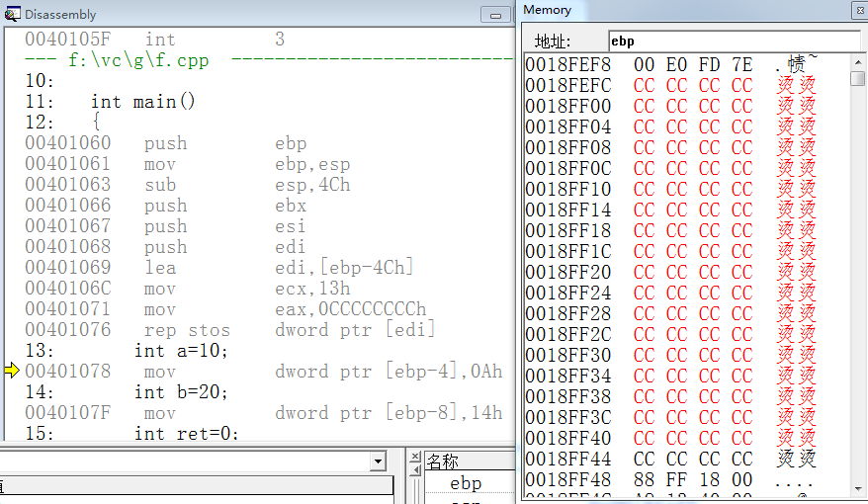The width and height of the screenshot is (868, 504).
Task: Click memory row 0018FF20
Action: [671, 272]
